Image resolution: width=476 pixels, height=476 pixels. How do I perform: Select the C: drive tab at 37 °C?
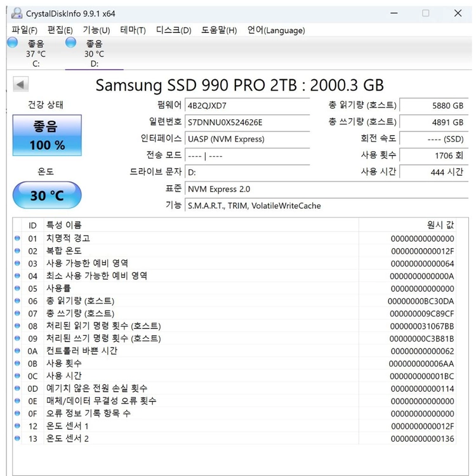coord(36,54)
